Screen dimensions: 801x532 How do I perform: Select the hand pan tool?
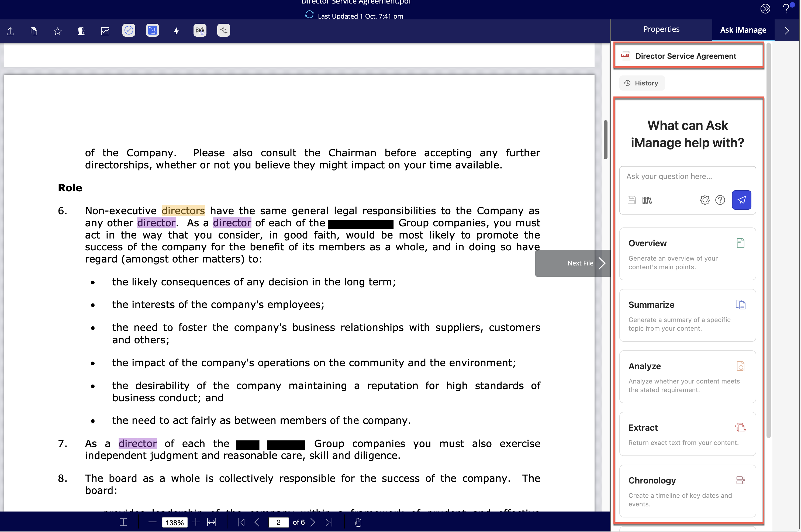point(358,522)
